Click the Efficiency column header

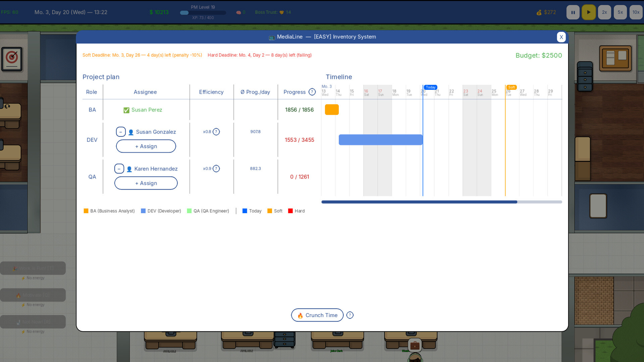coord(211,92)
